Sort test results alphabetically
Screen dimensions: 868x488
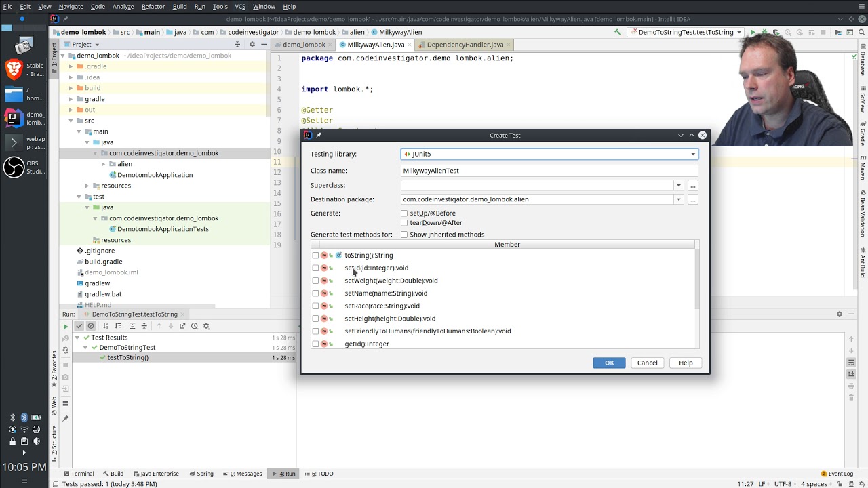tap(106, 326)
